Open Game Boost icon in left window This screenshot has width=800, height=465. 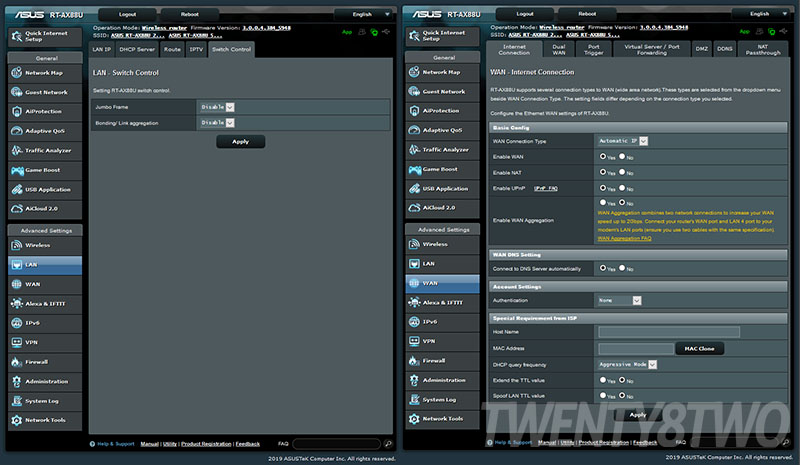[16, 170]
